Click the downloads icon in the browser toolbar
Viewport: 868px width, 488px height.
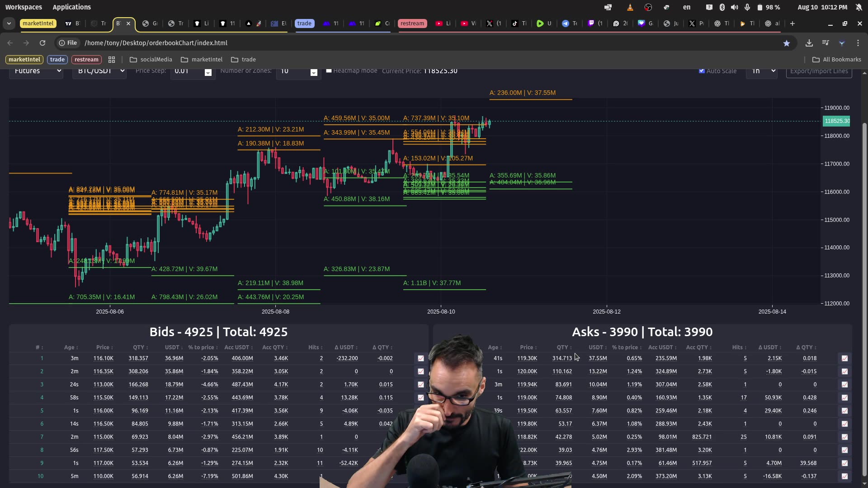[x=809, y=43]
